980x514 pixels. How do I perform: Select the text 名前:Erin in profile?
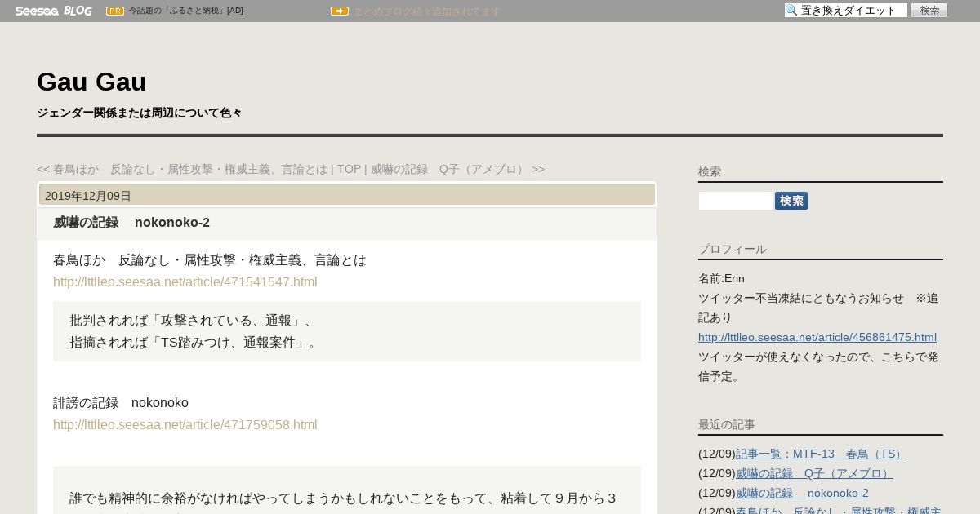(721, 278)
